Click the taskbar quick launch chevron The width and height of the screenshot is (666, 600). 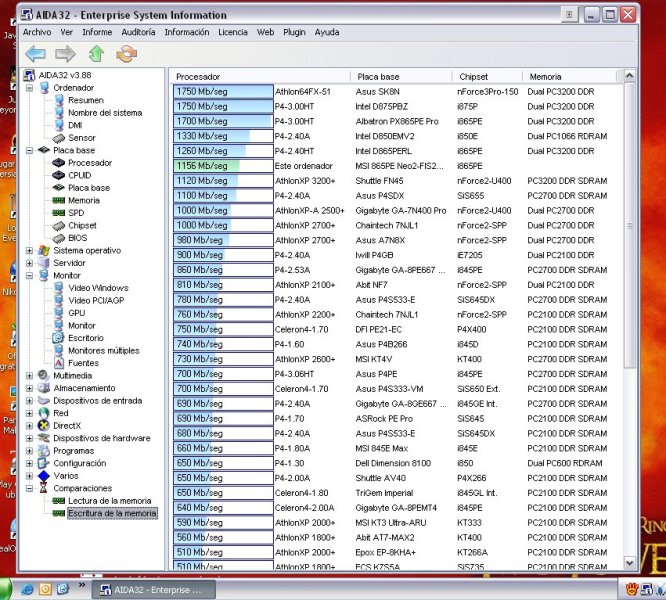click(82, 585)
